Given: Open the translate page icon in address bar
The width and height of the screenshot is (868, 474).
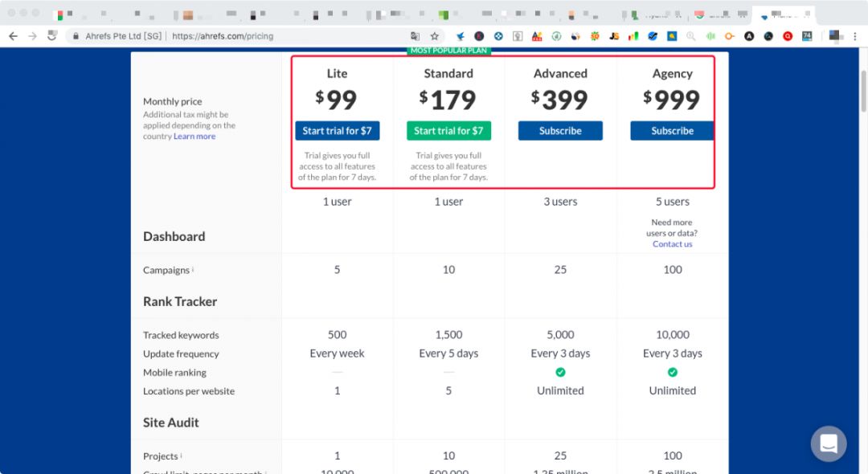Looking at the screenshot, I should pos(415,36).
